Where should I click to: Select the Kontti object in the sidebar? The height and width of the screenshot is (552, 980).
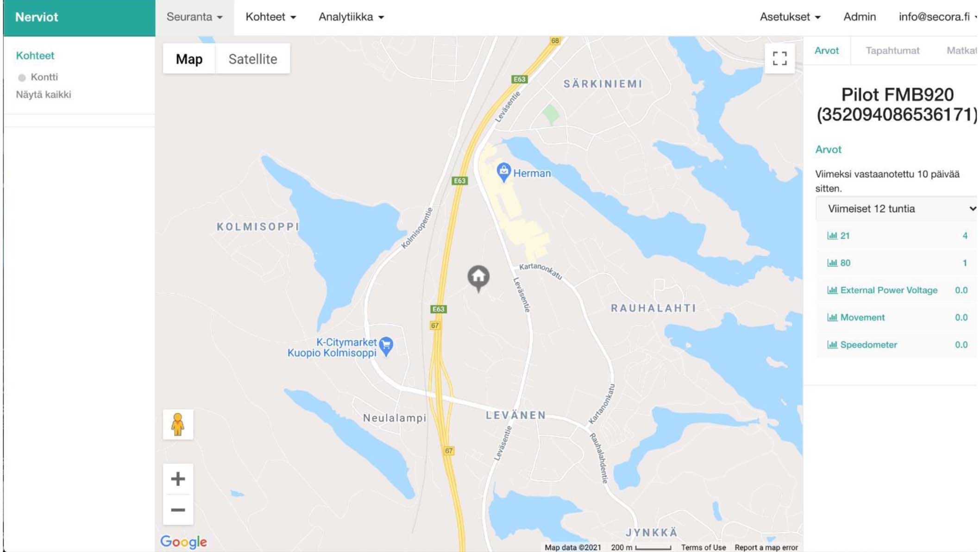click(x=44, y=77)
